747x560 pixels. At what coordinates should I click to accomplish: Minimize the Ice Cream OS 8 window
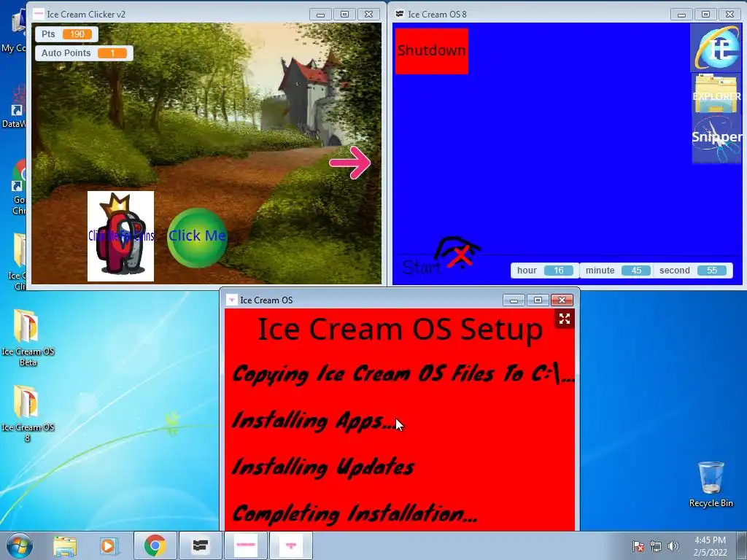tap(681, 15)
